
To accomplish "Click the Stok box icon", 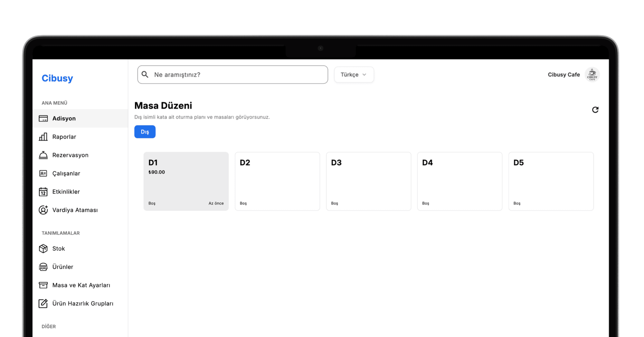I will point(43,249).
